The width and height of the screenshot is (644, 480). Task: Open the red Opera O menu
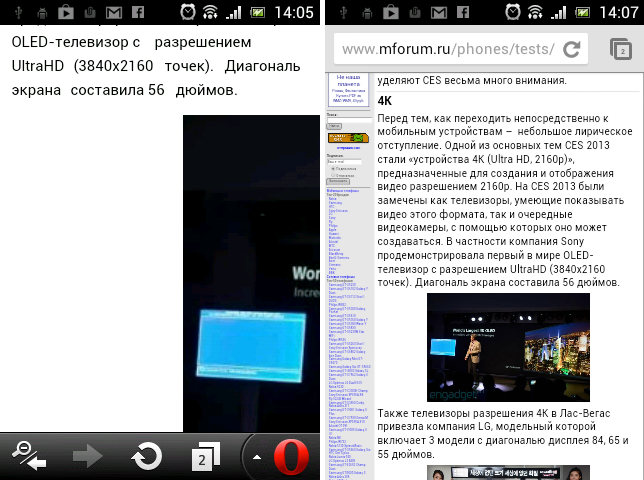pyautogui.click(x=291, y=457)
